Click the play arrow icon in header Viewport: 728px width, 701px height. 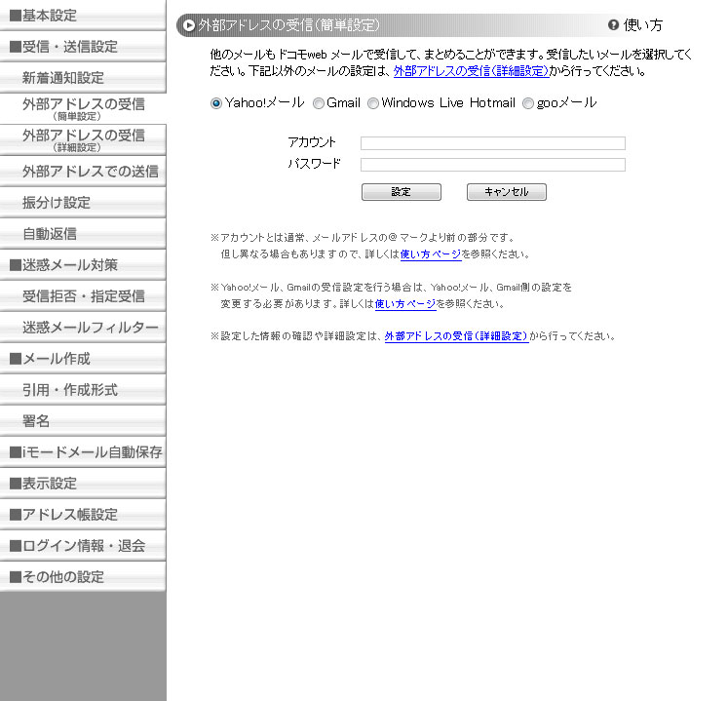pyautogui.click(x=188, y=25)
